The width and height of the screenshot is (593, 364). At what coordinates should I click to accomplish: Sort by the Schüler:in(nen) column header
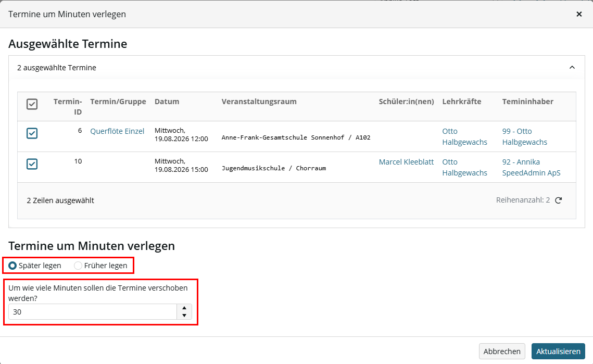pos(406,102)
